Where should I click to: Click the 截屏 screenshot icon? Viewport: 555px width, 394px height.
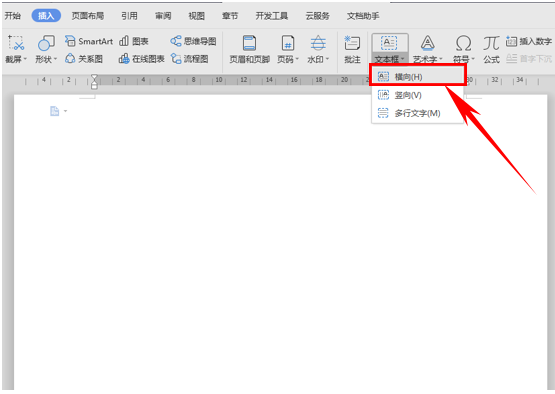(16, 43)
